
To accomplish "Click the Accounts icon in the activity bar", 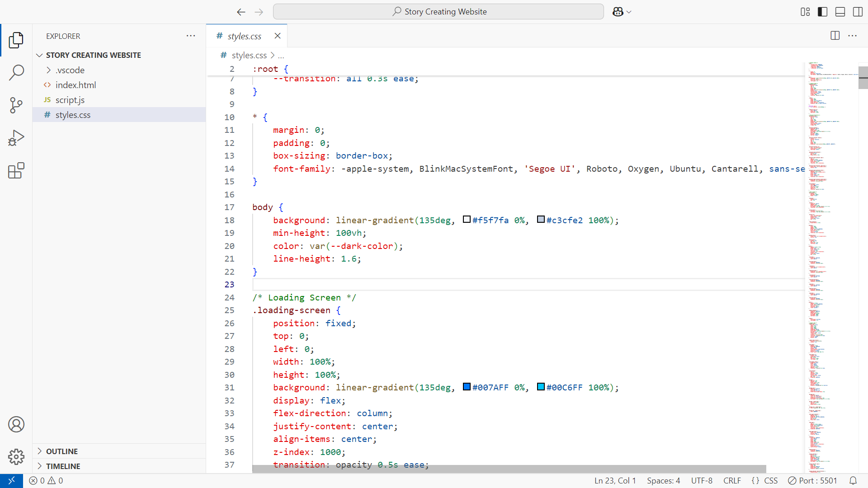I will (x=16, y=424).
